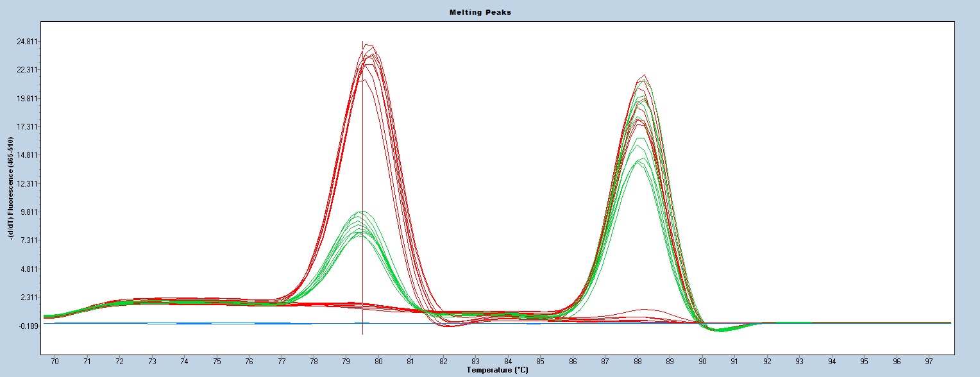Click the 12.311 y-axis tick label

pyautogui.click(x=25, y=184)
